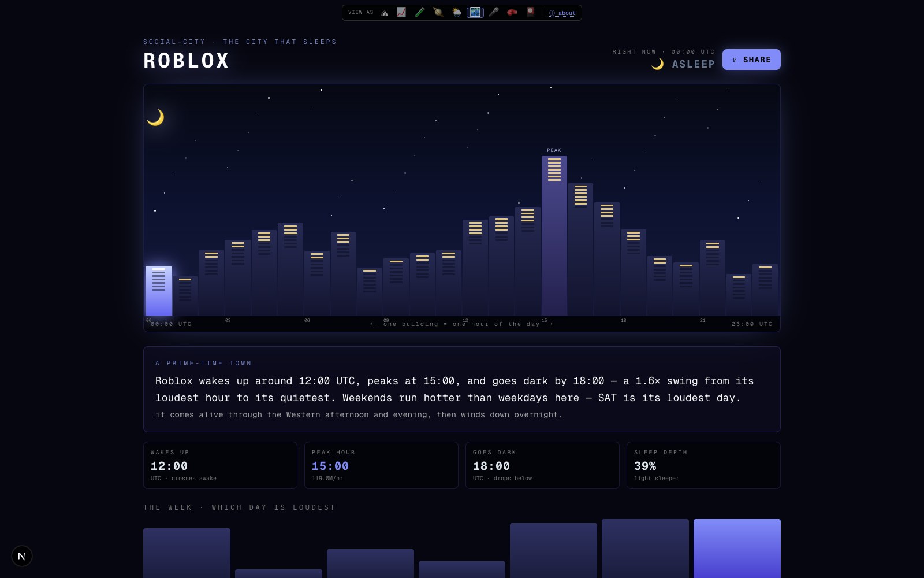Image resolution: width=924 pixels, height=578 pixels.
Task: Open the about link
Action: click(562, 13)
